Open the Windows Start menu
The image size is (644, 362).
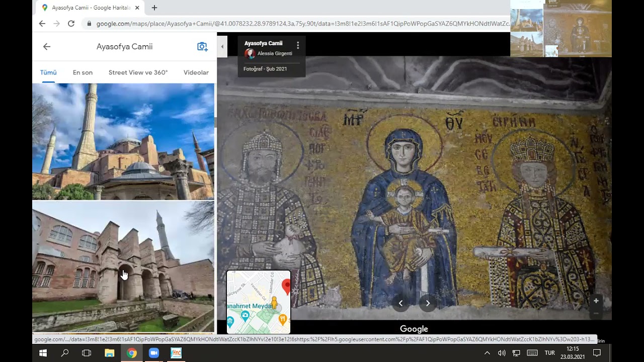(43, 353)
